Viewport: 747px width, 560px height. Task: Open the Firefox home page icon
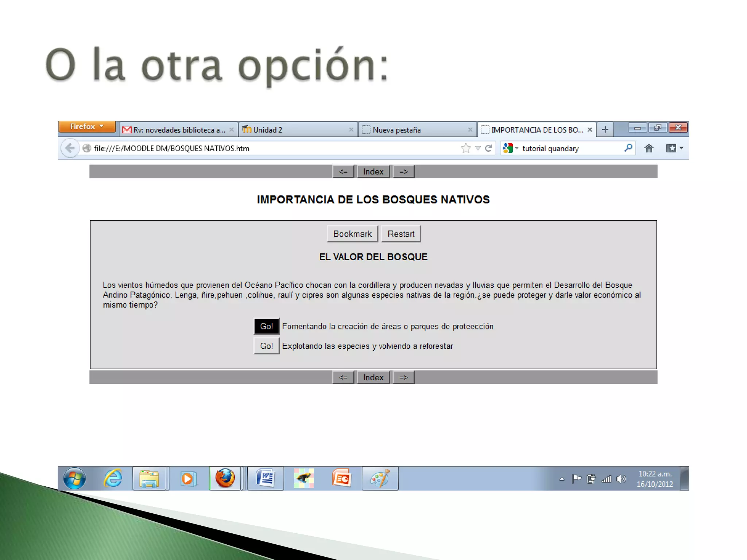click(x=649, y=148)
